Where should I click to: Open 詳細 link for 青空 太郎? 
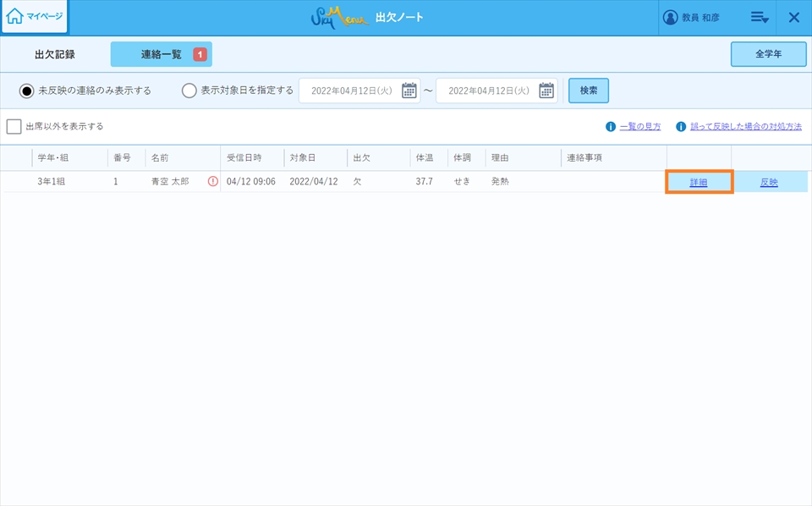click(x=699, y=182)
